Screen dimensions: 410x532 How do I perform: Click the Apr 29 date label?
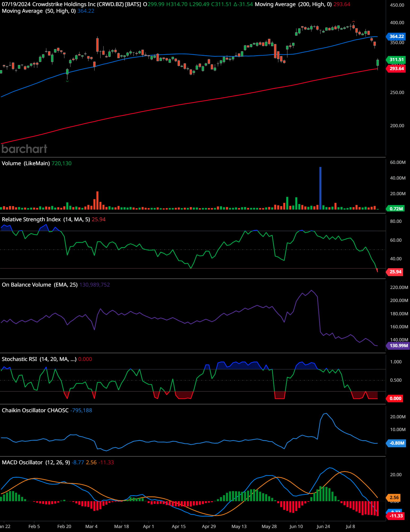click(x=209, y=526)
